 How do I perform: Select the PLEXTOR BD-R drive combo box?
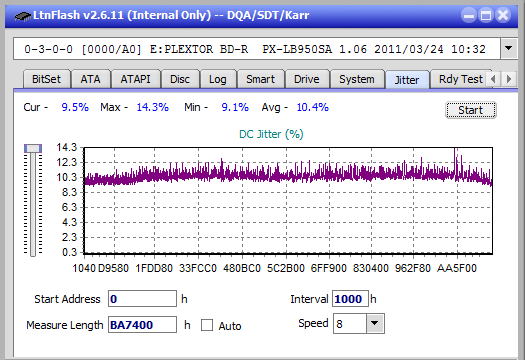click(257, 49)
